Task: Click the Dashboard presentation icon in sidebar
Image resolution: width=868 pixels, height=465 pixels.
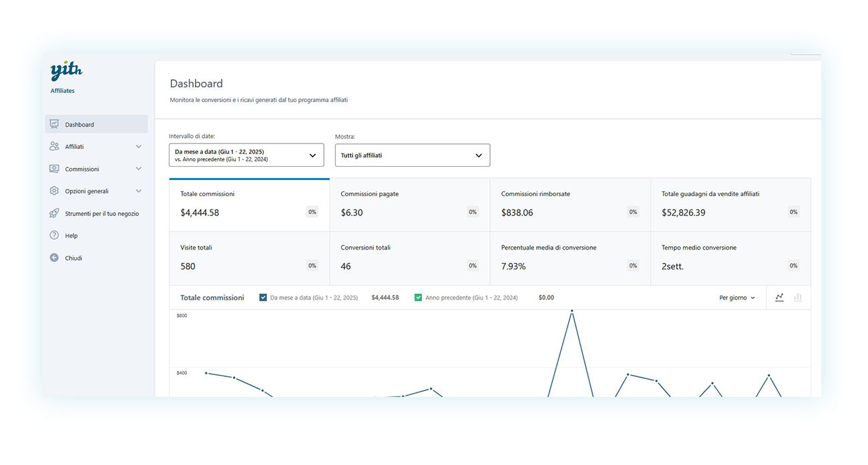Action: (54, 124)
